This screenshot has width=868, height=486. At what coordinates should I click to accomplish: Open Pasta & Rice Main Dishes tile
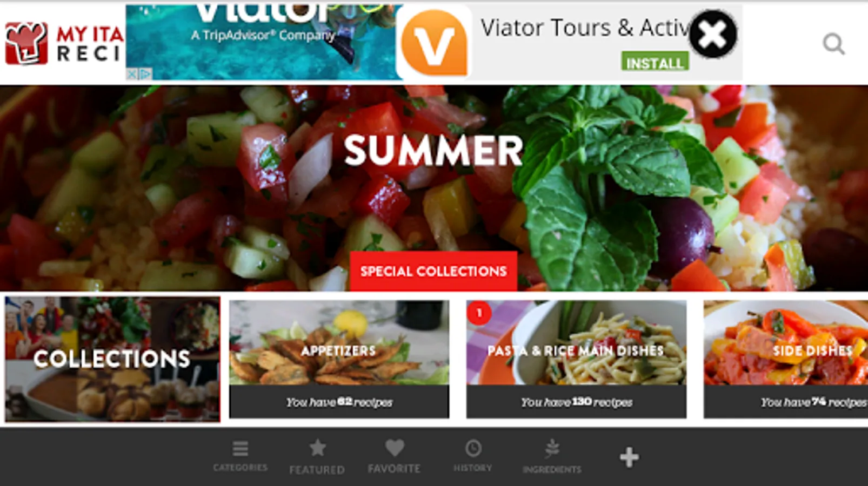click(577, 359)
